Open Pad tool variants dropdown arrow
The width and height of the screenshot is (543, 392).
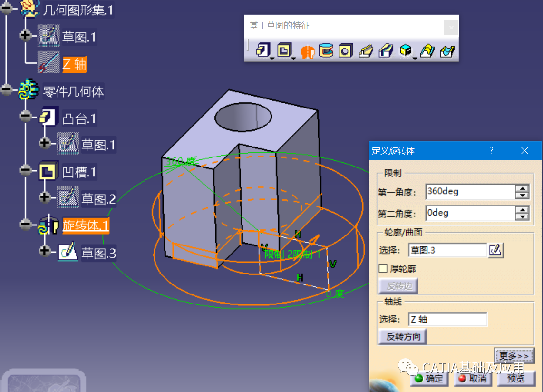(x=272, y=59)
